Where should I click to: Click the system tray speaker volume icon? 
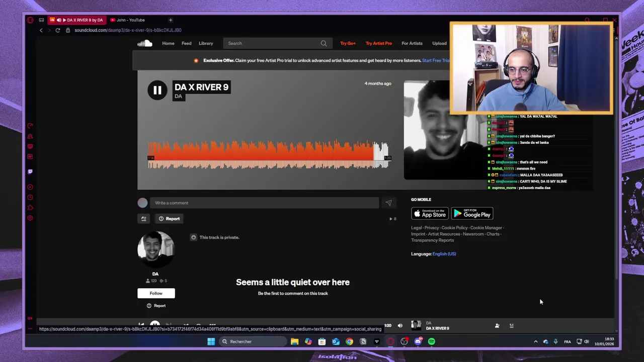pyautogui.click(x=586, y=342)
